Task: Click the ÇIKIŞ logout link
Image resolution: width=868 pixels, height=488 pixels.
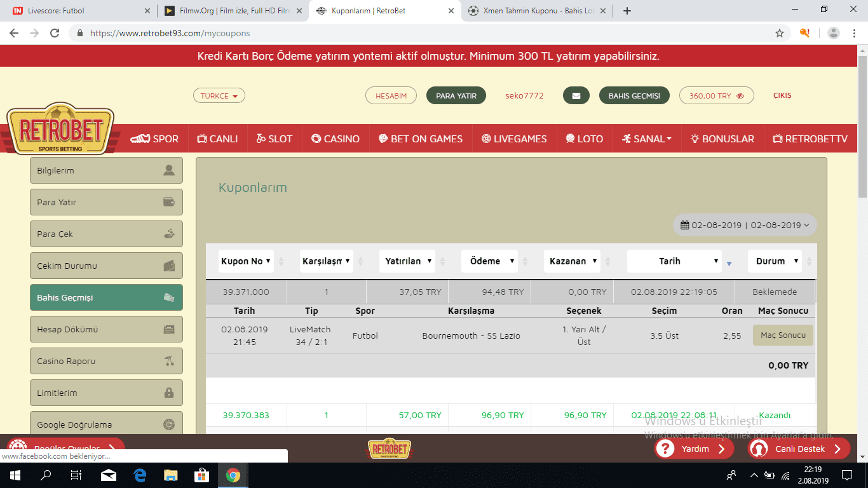Action: click(x=782, y=96)
